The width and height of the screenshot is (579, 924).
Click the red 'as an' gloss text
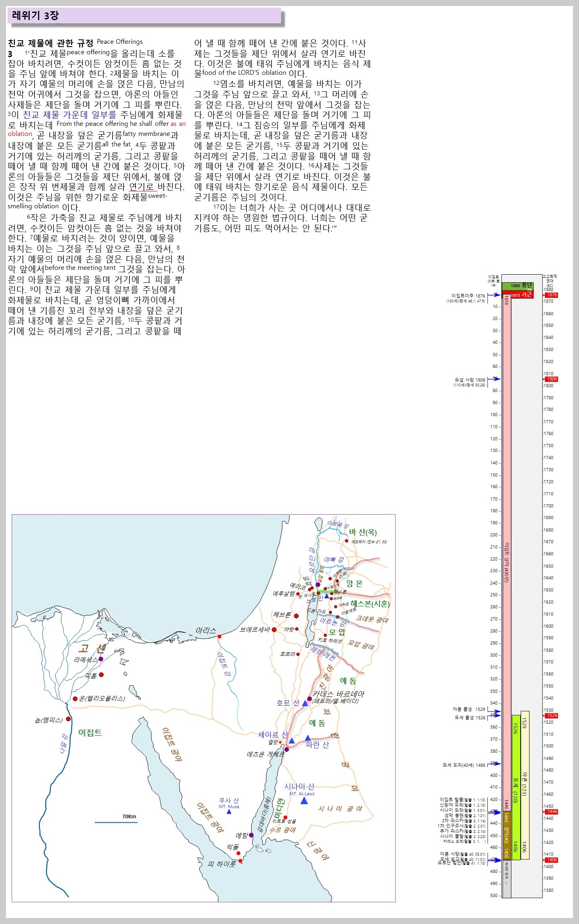click(178, 124)
